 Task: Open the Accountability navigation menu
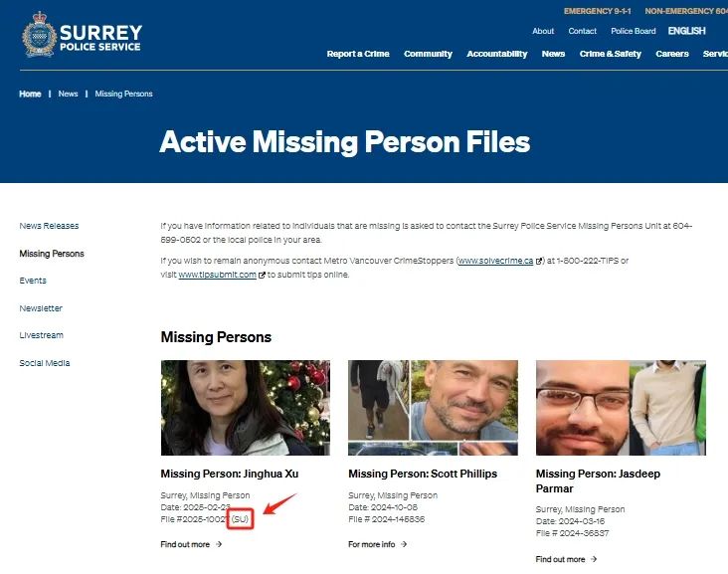pyautogui.click(x=497, y=54)
